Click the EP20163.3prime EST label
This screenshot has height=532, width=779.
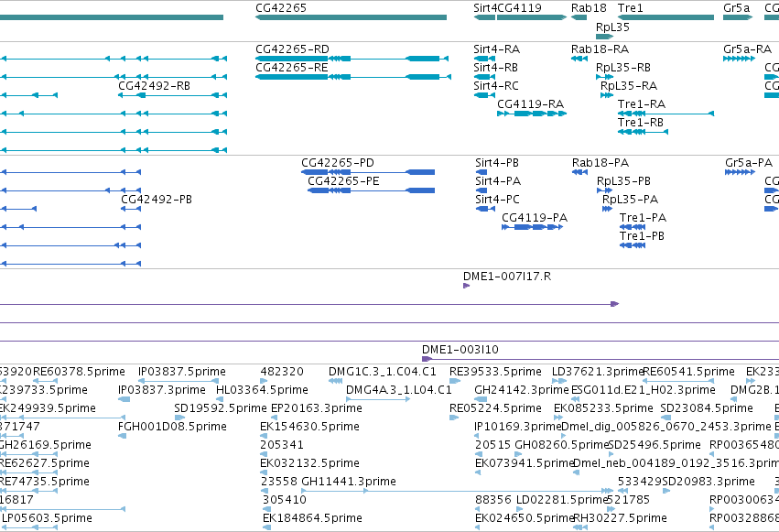coord(317,408)
